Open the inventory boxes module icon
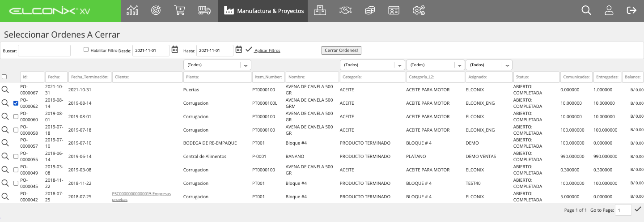The width and height of the screenshot is (644, 222). pos(320,10)
